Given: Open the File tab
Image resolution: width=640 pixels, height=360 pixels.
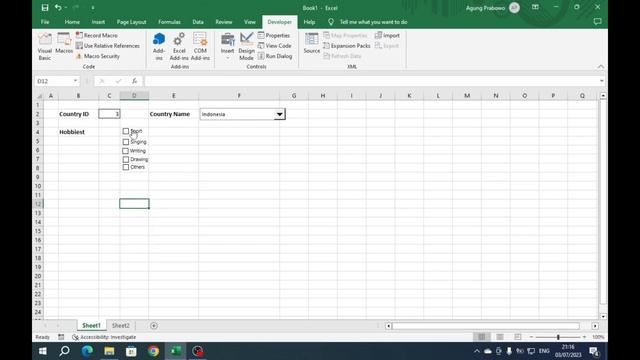Looking at the screenshot, I should pos(45,22).
